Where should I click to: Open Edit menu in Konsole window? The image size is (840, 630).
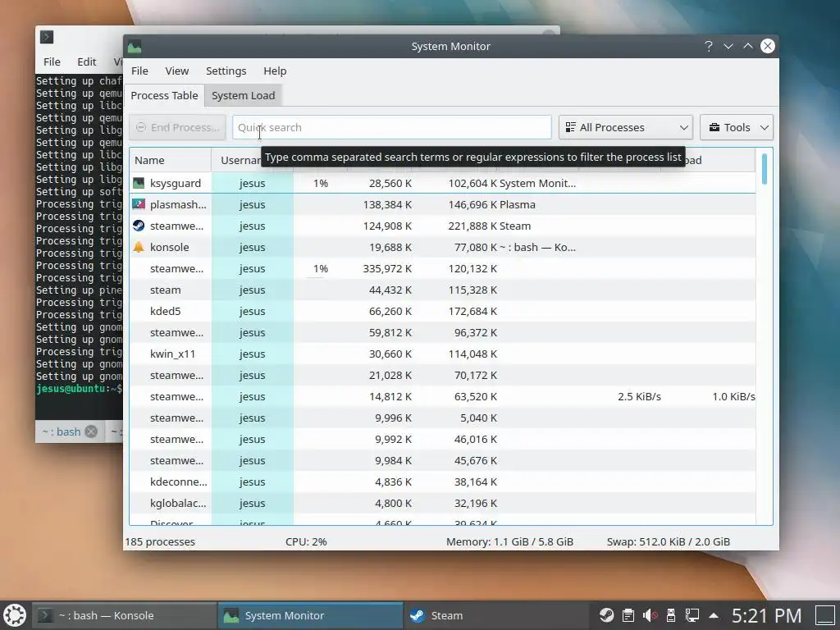(x=87, y=62)
